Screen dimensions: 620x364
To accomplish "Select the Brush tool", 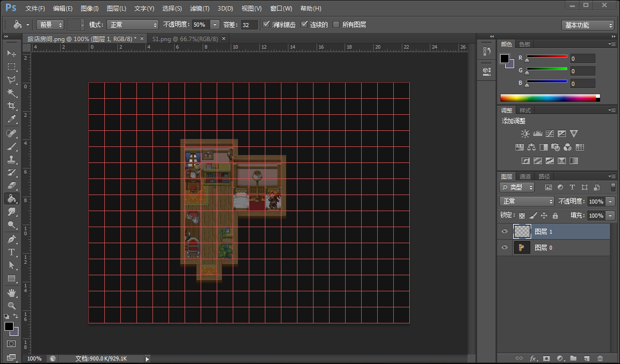I will (11, 146).
